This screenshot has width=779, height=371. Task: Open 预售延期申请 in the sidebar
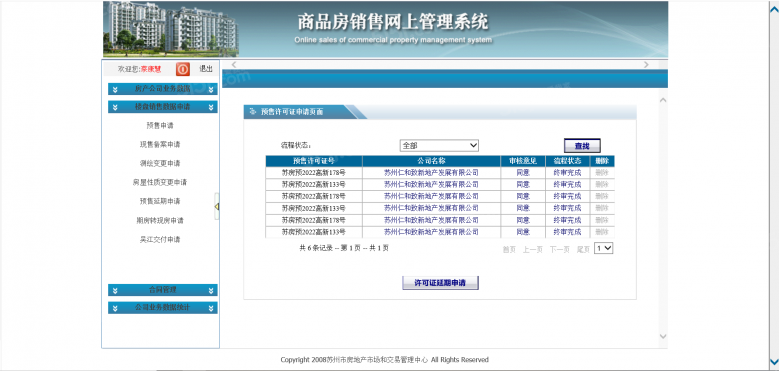pos(160,201)
